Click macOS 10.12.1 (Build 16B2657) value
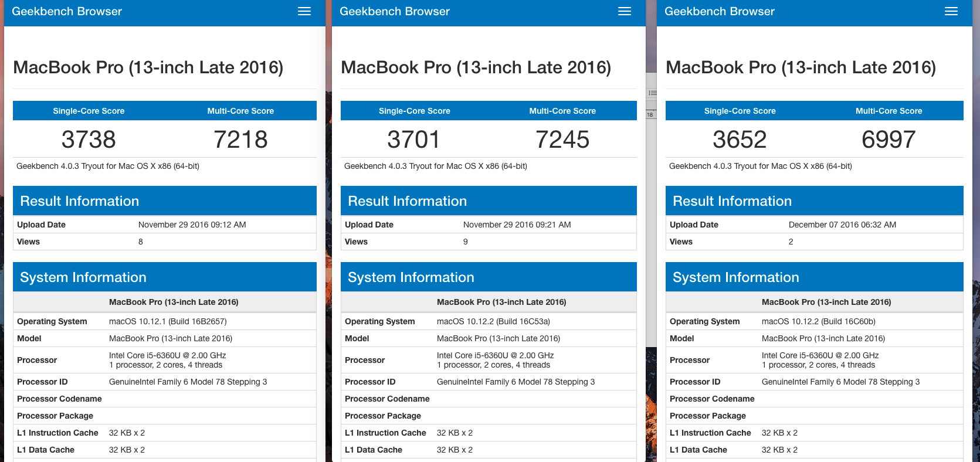Image resolution: width=980 pixels, height=462 pixels. click(x=168, y=321)
